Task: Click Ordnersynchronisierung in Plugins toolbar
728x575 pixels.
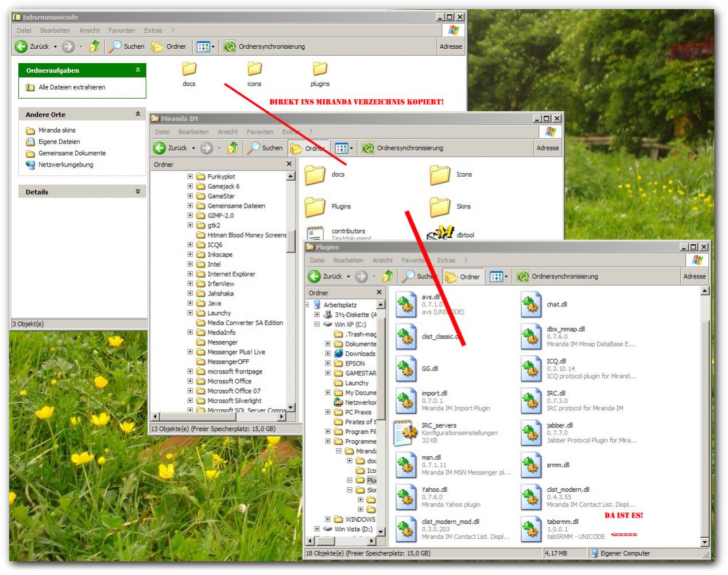Action: tap(557, 277)
